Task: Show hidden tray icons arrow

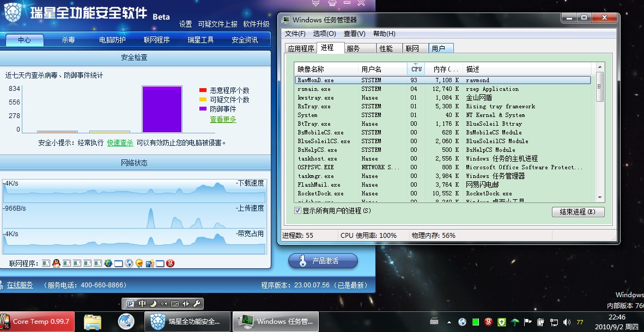Action: 449,322
